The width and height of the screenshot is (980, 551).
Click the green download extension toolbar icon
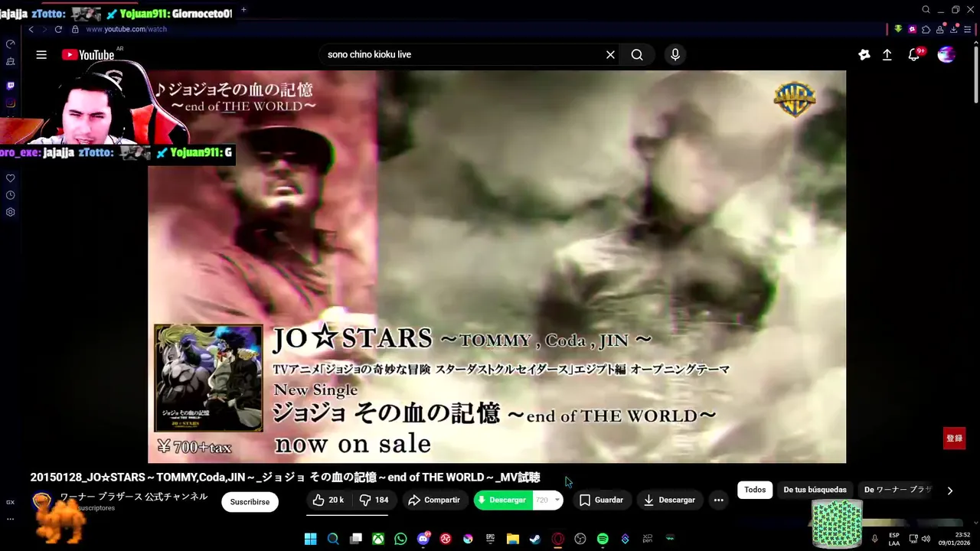click(898, 29)
